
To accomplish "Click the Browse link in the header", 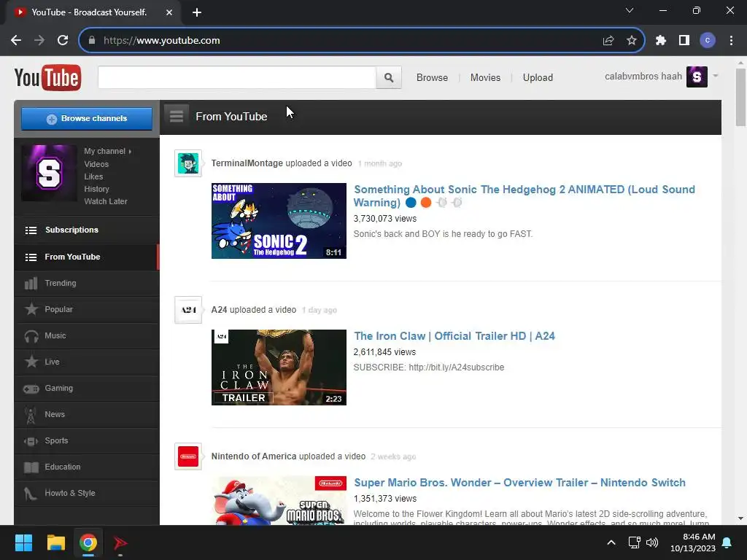I will point(432,77).
